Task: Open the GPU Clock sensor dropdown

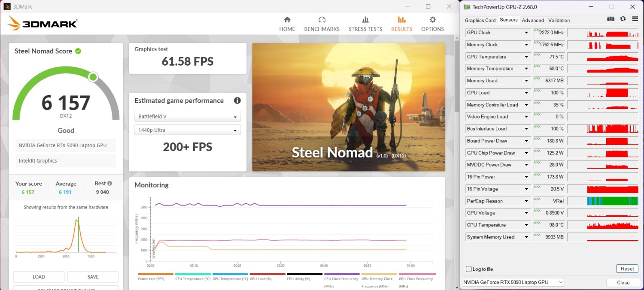Action: (x=526, y=33)
